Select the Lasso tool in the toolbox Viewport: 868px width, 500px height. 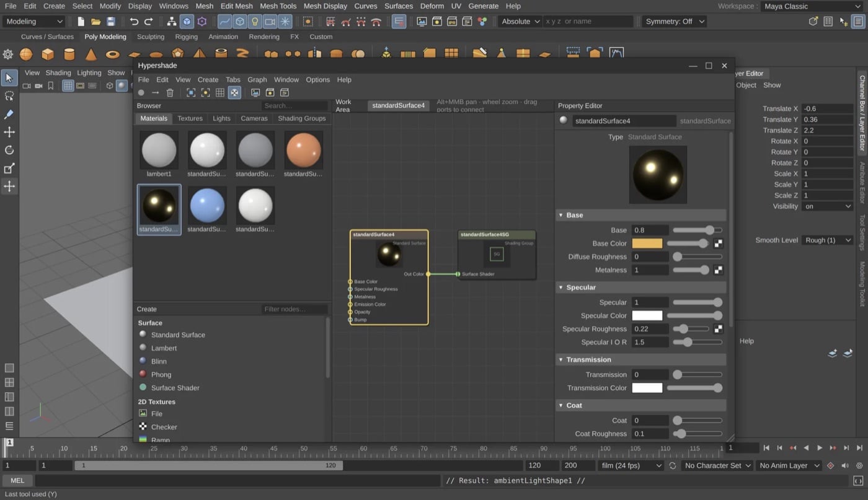point(9,96)
